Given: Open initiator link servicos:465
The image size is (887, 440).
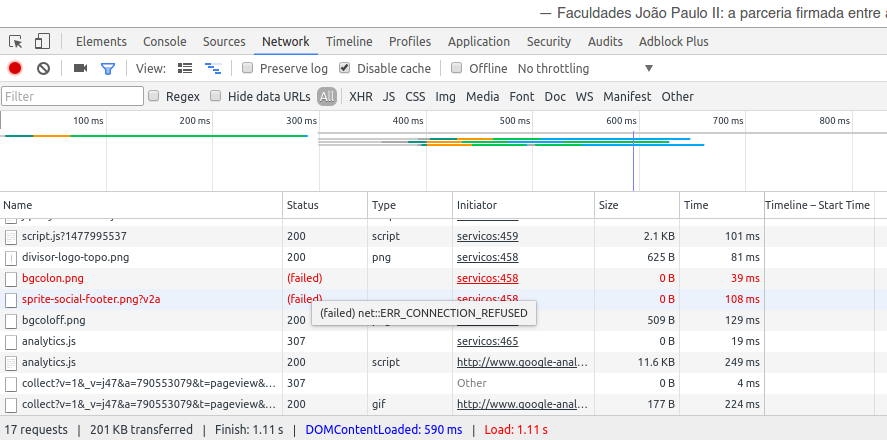Looking at the screenshot, I should coord(488,341).
